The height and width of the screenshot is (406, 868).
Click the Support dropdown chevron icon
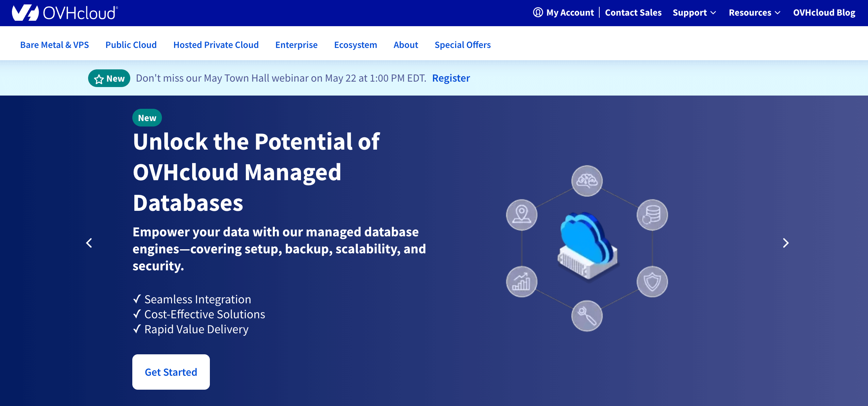click(714, 13)
